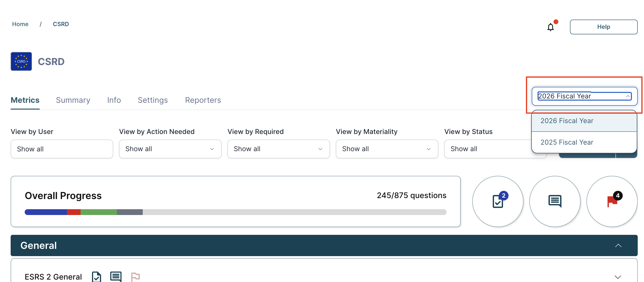Open the comments circle icon
644x282 pixels.
click(x=555, y=201)
